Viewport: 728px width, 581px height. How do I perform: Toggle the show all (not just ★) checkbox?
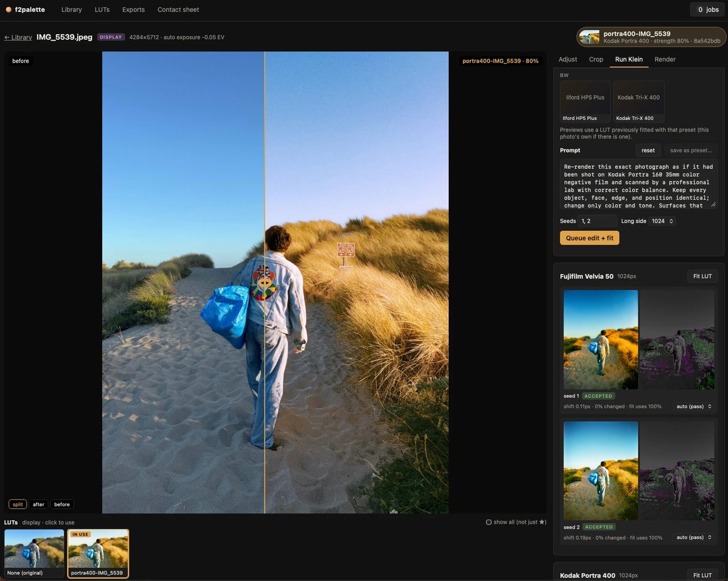(x=489, y=522)
